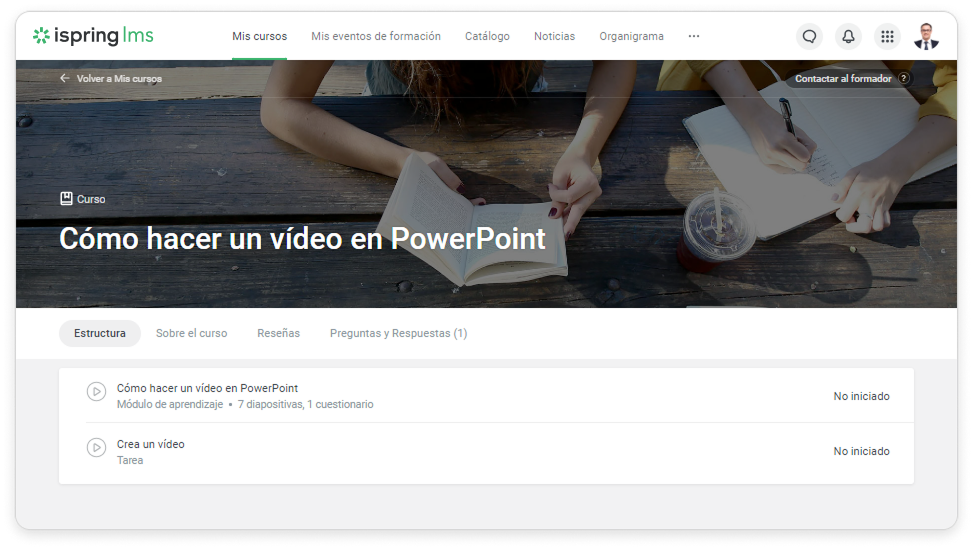
Task: Navigate to Organigrama
Action: pyautogui.click(x=631, y=36)
